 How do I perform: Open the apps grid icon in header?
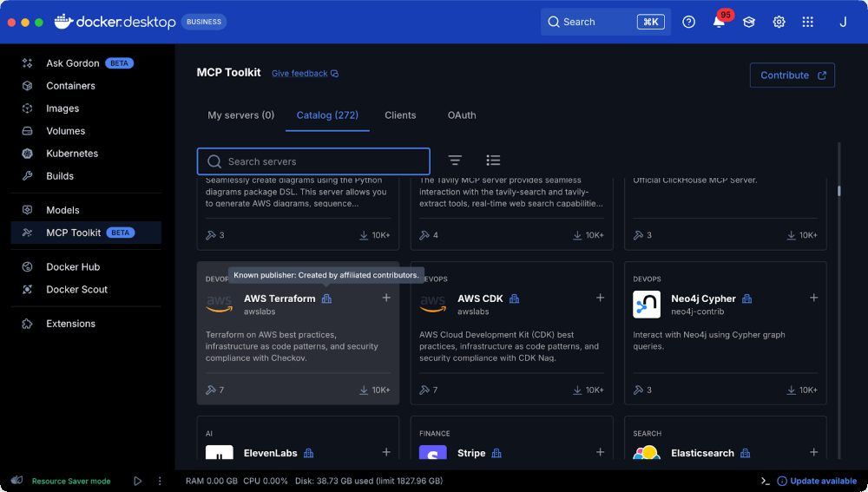pyautogui.click(x=807, y=23)
